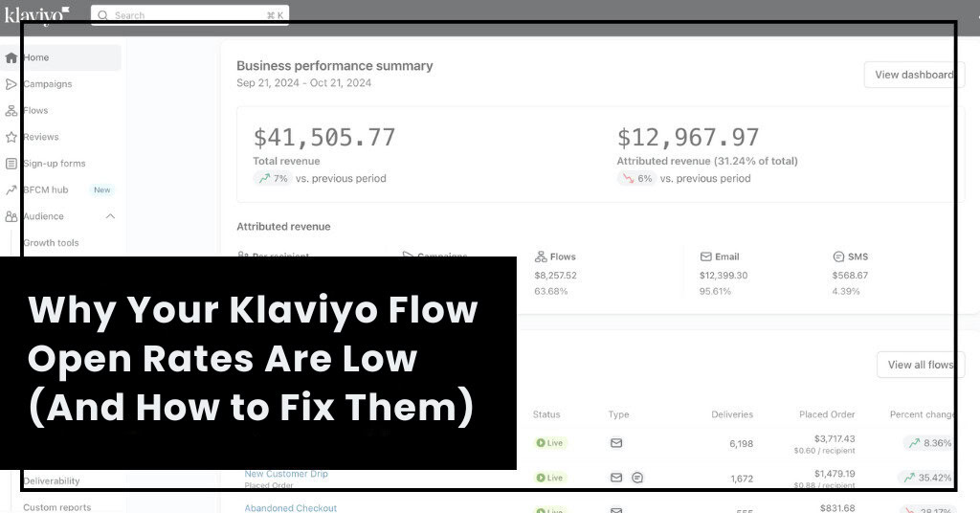Click the Business performance summary heading
980x513 pixels.
click(334, 66)
